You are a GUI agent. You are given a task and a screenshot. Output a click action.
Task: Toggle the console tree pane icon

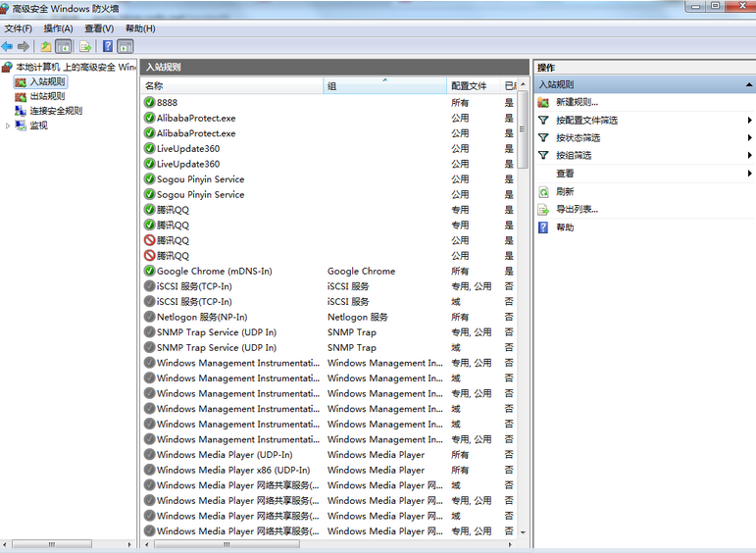64,46
